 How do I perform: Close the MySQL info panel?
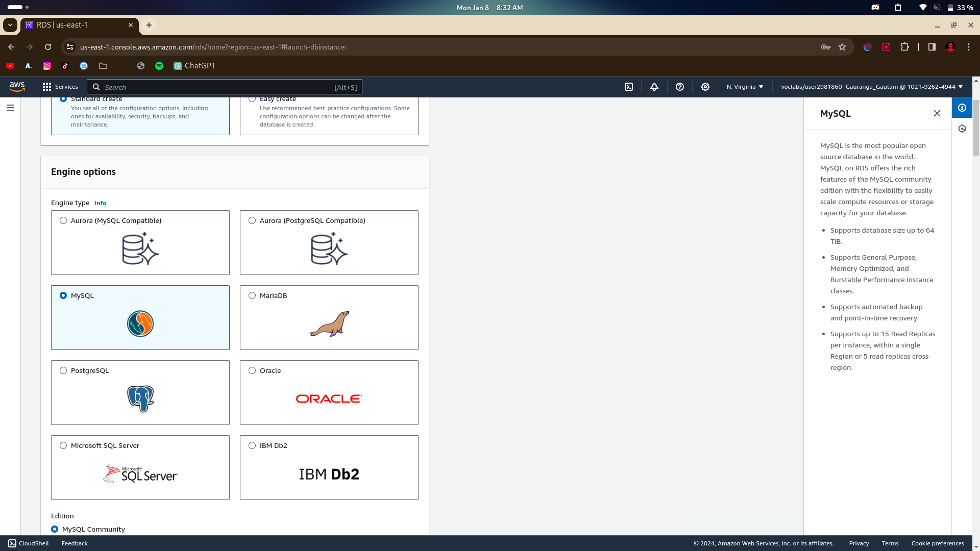(937, 113)
